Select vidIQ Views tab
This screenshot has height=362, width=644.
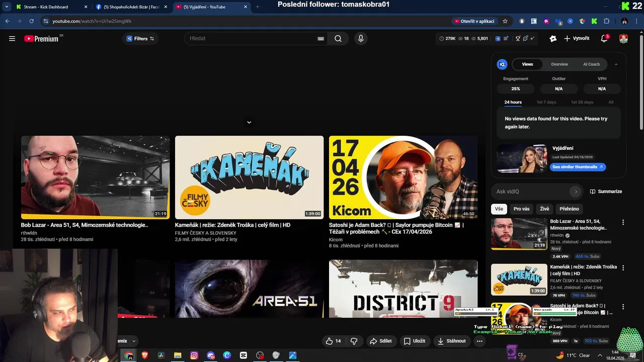pyautogui.click(x=527, y=64)
